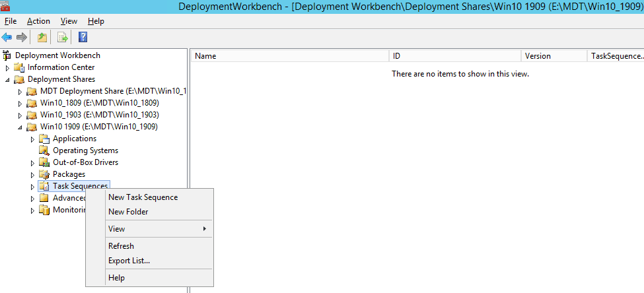The width and height of the screenshot is (644, 293).
Task: Click the Win10 1909 share icon
Action: click(x=32, y=127)
